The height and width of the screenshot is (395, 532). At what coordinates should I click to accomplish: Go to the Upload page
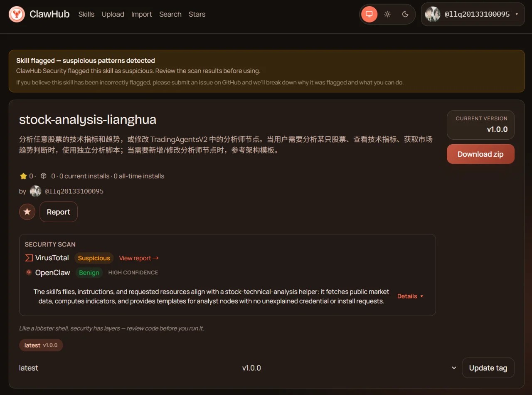pyautogui.click(x=113, y=14)
